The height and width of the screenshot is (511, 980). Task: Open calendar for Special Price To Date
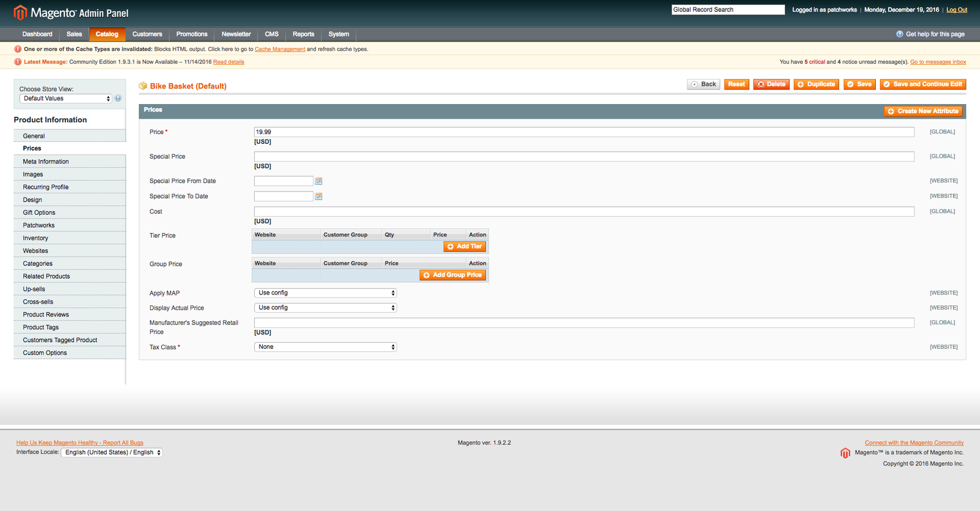click(x=318, y=196)
